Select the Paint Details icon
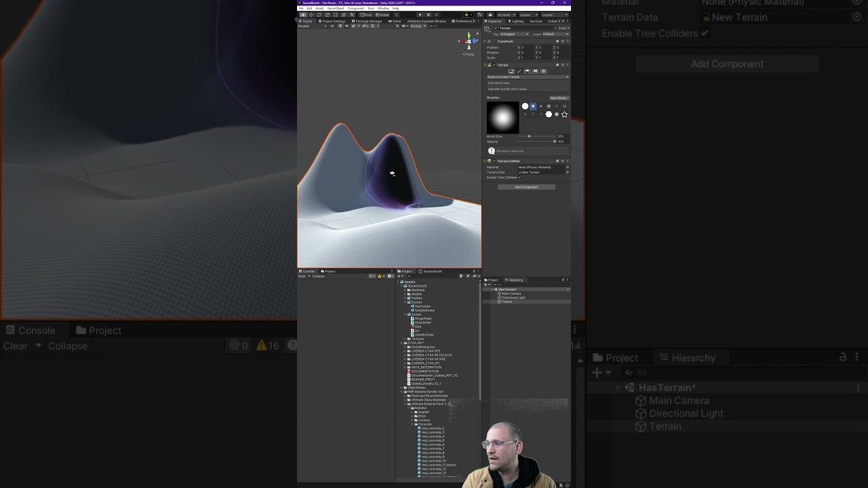The width and height of the screenshot is (868, 488). (535, 71)
